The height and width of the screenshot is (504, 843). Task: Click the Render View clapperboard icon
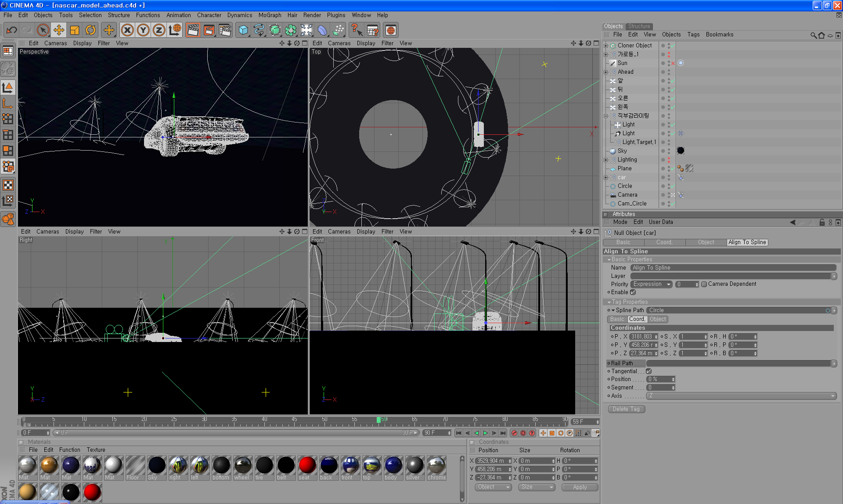(x=193, y=30)
